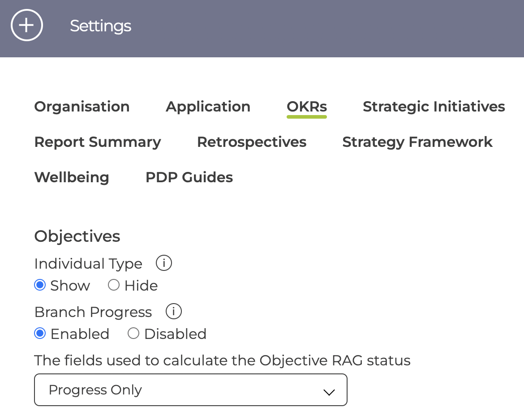The width and height of the screenshot is (524, 420).
Task: Open the PDP Guides tab
Action: click(x=189, y=177)
